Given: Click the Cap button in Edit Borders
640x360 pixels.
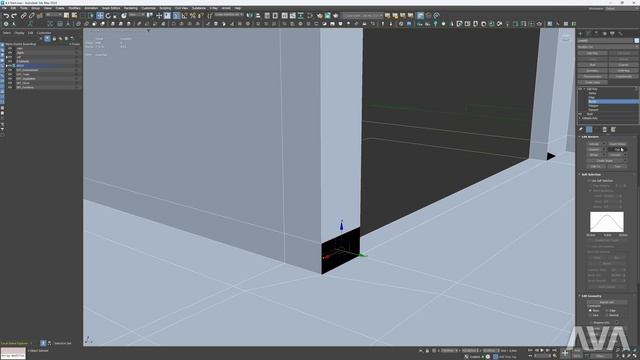Looking at the screenshot, I should (x=617, y=149).
